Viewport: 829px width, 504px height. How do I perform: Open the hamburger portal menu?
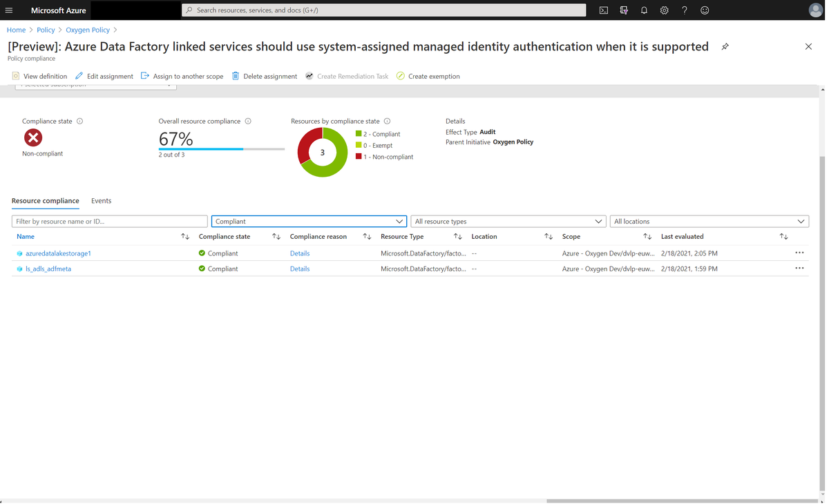click(9, 10)
